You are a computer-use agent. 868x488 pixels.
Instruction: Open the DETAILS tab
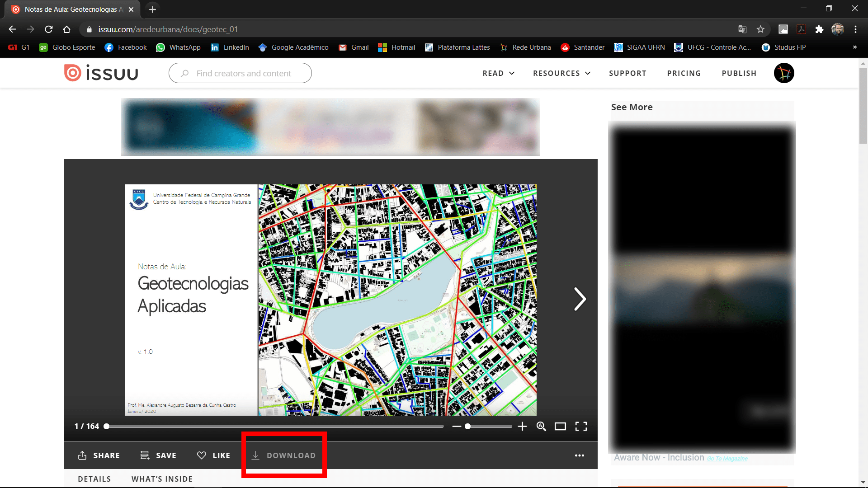(94, 479)
